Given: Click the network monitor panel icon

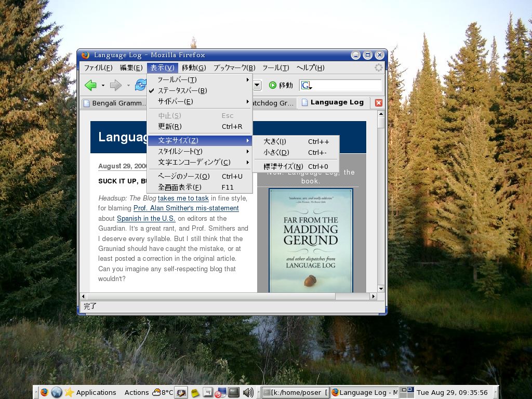Looking at the screenshot, I should pos(220,393).
